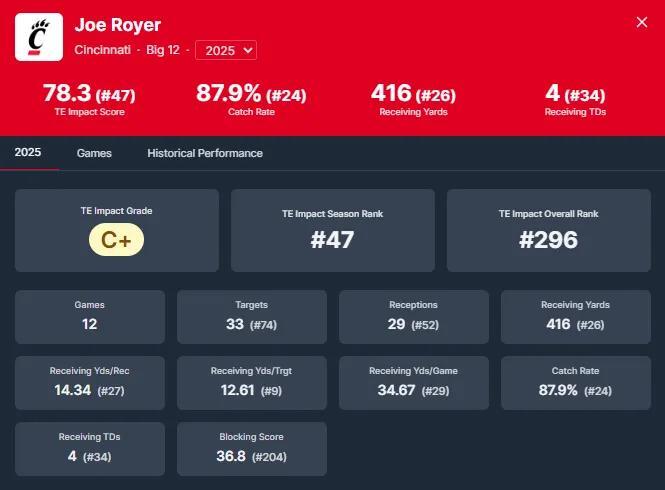Select the Targets stat tile
This screenshot has height=490, width=665.
pyautogui.click(x=252, y=316)
